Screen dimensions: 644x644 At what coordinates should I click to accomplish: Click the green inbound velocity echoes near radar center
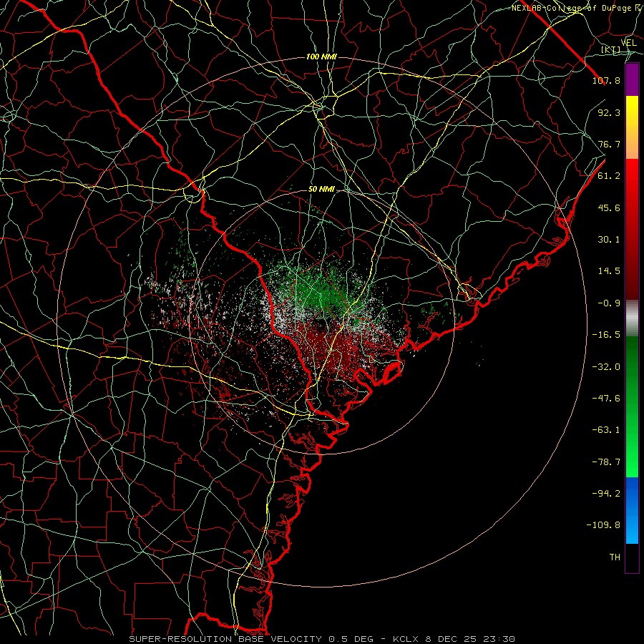tap(323, 293)
